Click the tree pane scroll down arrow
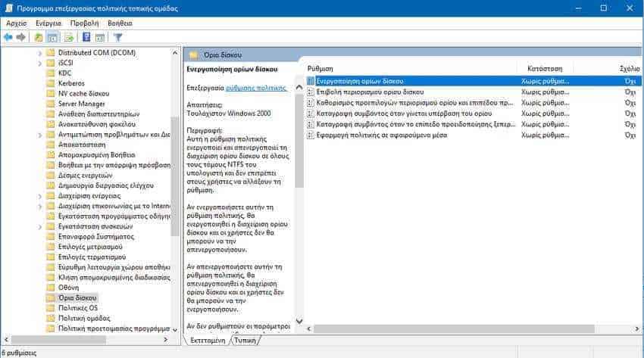 (175, 329)
